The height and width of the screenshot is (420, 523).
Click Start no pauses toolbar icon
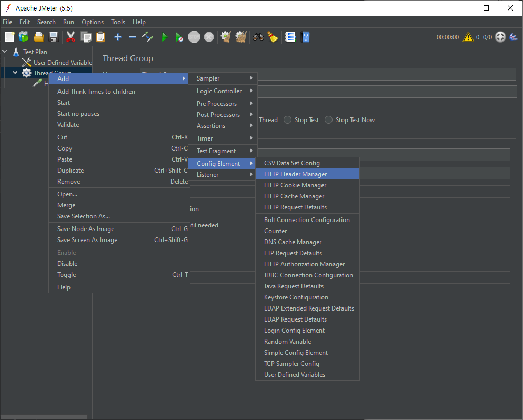[179, 37]
